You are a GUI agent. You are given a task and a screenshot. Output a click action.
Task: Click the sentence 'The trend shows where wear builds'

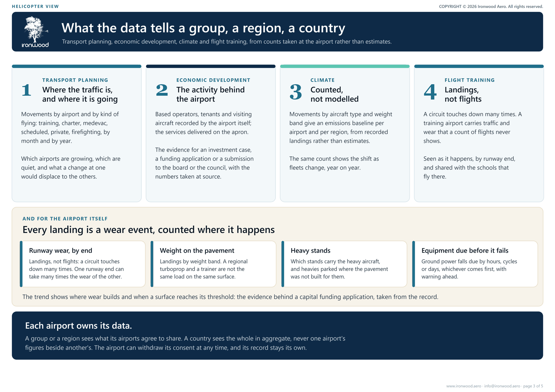[x=230, y=297]
